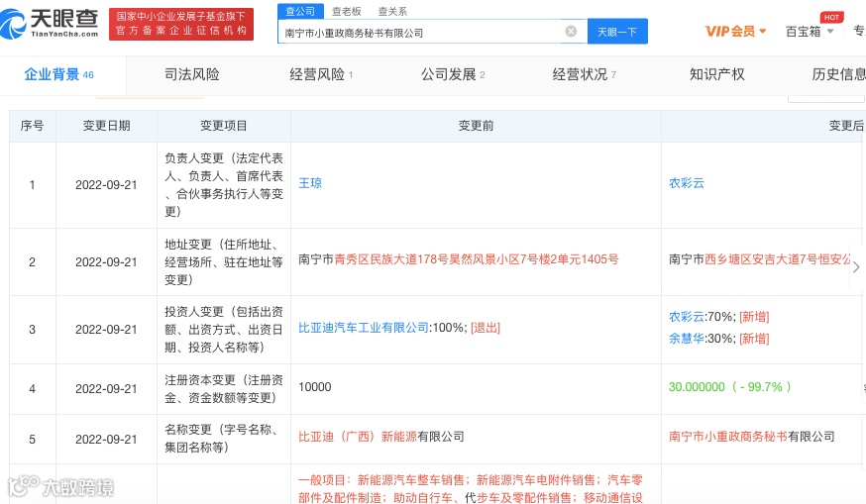Expand the 百宝箱 dropdown
This screenshot has height=504, width=866.
[810, 32]
